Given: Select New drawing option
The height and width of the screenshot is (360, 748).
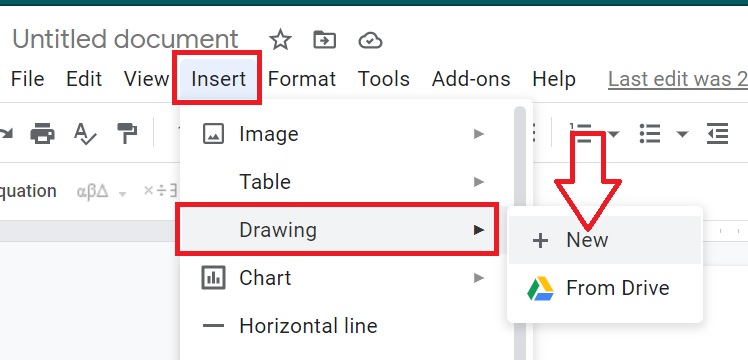Looking at the screenshot, I should pos(605,240).
